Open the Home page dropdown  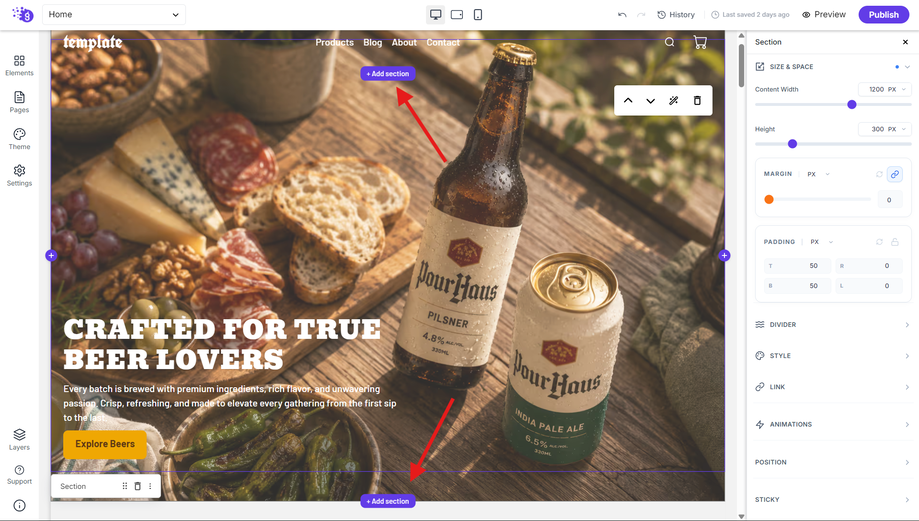point(114,15)
